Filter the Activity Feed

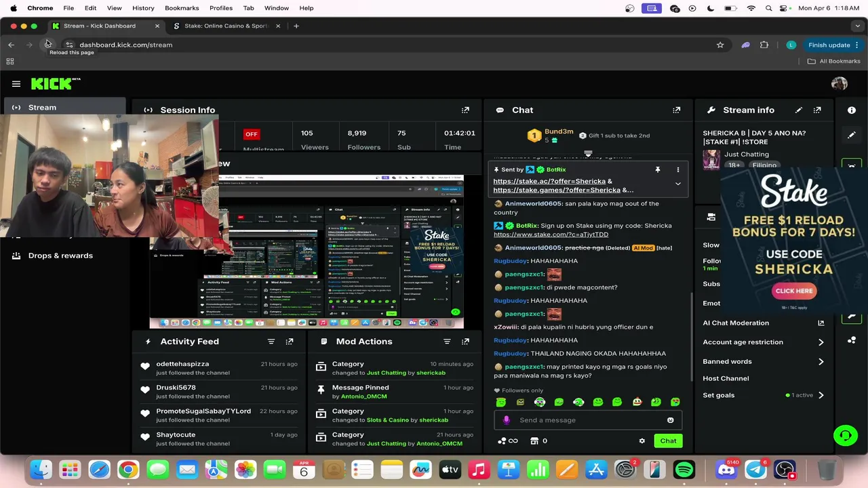tap(271, 342)
